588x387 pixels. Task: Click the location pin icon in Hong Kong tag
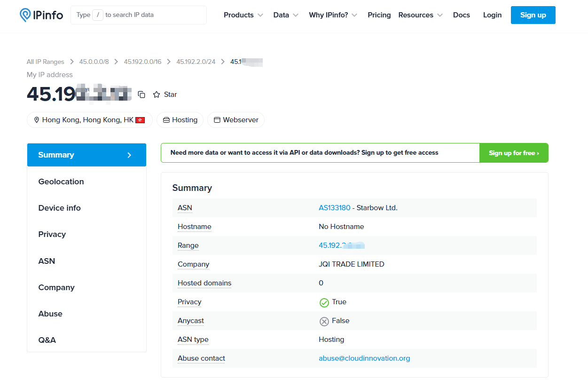37,120
